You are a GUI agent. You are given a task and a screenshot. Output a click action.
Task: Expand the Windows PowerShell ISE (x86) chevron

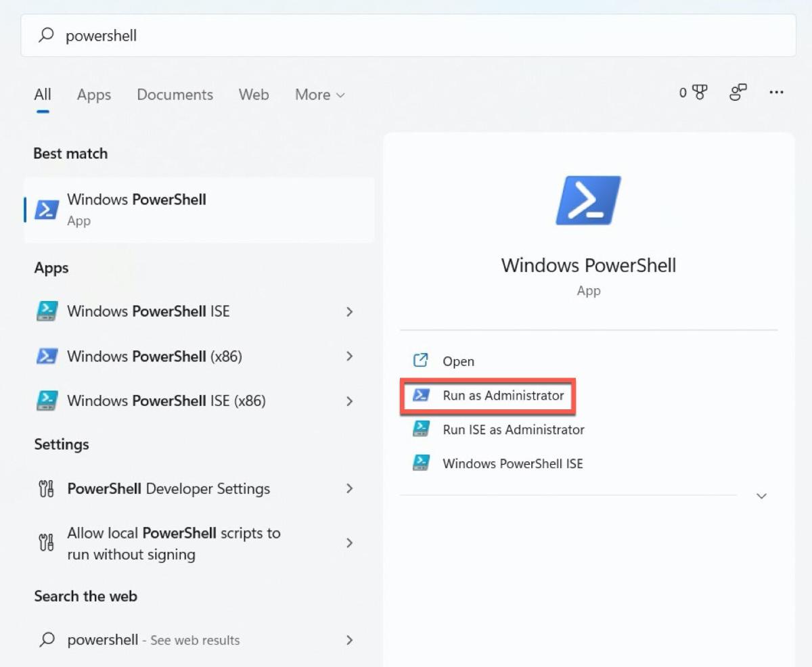tap(350, 401)
